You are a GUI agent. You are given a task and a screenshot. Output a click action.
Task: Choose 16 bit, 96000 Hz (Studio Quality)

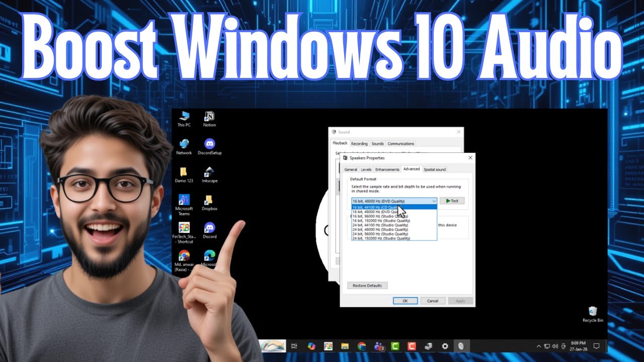coord(394,216)
